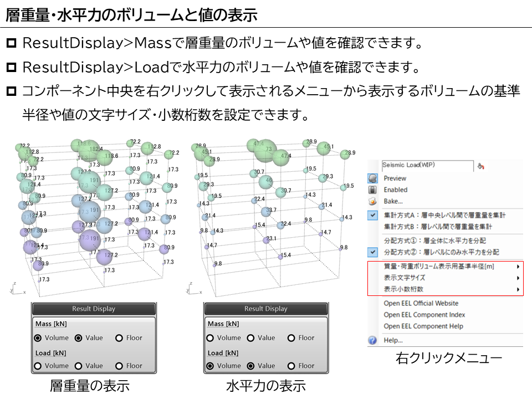Click the 水平力の表示 caption

click(x=265, y=386)
